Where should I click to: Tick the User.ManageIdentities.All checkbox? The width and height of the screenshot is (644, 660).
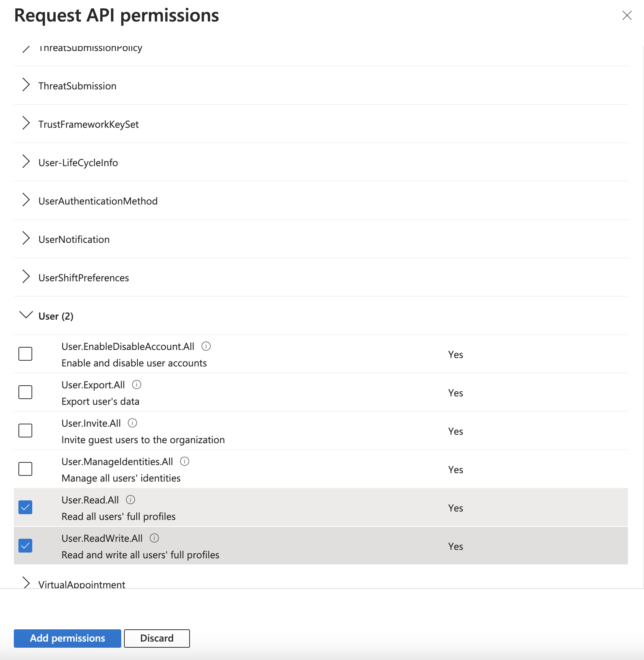25,469
